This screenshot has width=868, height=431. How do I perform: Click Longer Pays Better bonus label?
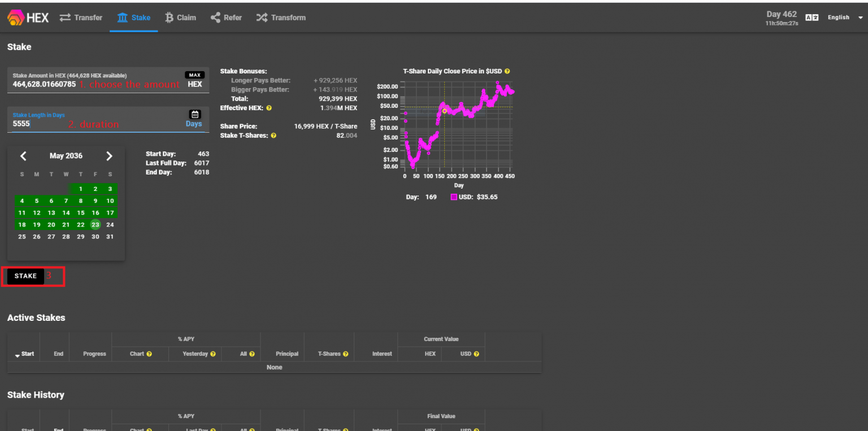261,81
